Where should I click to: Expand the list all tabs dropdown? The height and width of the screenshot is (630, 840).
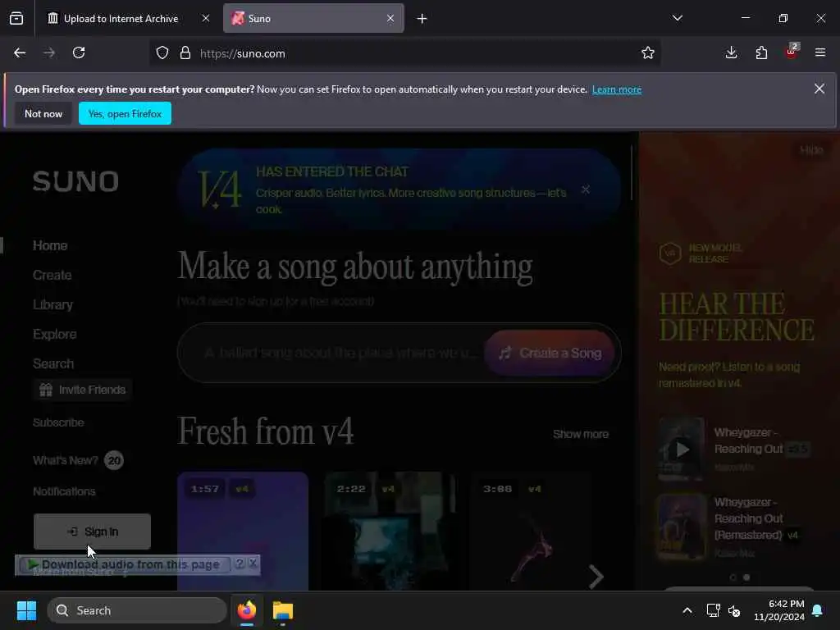[x=677, y=18]
